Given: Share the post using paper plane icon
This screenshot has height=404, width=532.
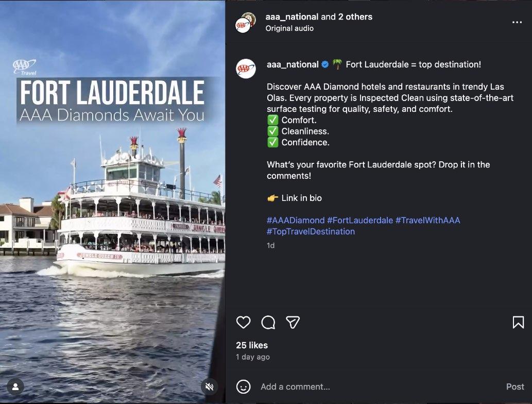Looking at the screenshot, I should coord(293,322).
